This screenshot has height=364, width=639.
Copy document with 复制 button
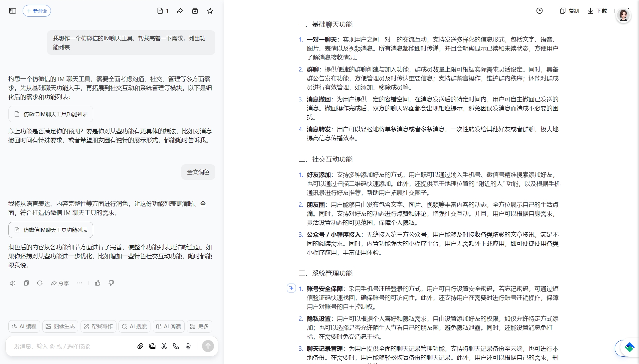[569, 11]
